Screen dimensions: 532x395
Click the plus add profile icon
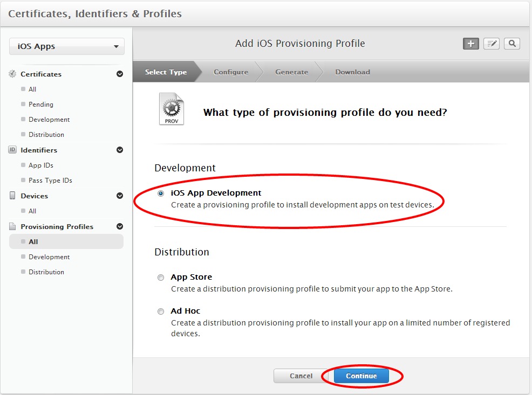tap(471, 44)
